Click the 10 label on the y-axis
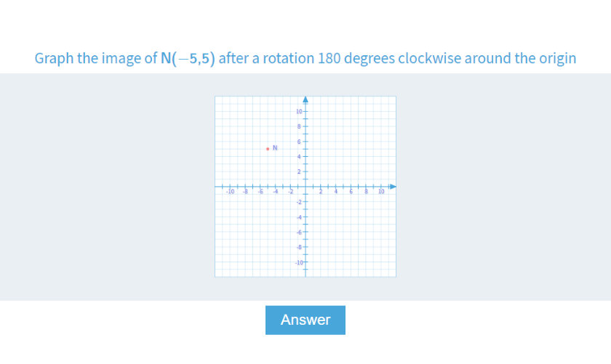 [299, 111]
